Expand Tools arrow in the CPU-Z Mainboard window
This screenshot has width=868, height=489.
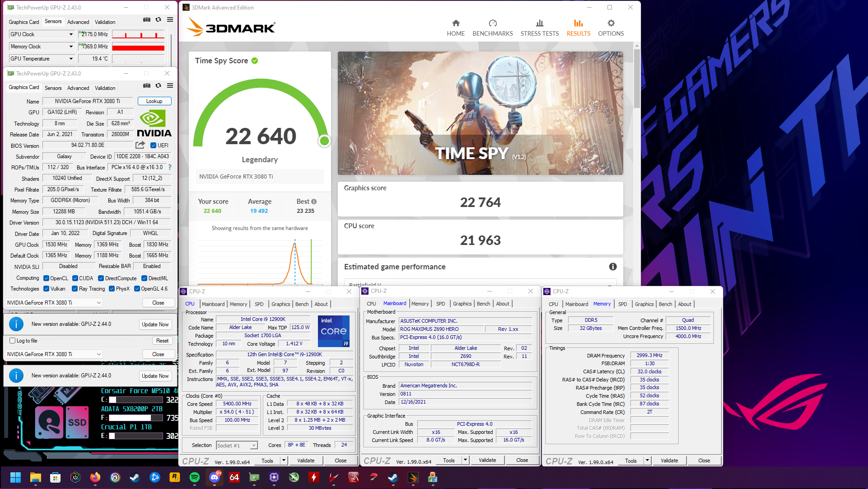pos(465,460)
